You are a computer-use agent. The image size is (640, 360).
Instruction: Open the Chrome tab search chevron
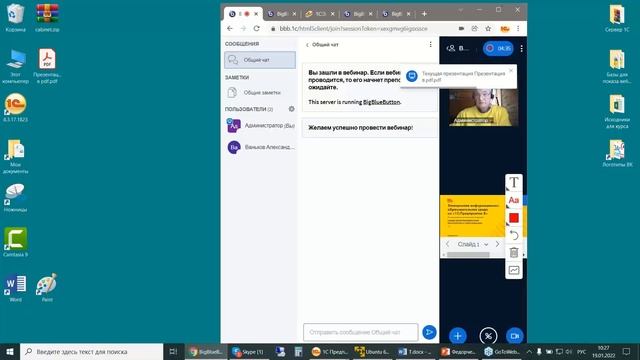point(460,10)
